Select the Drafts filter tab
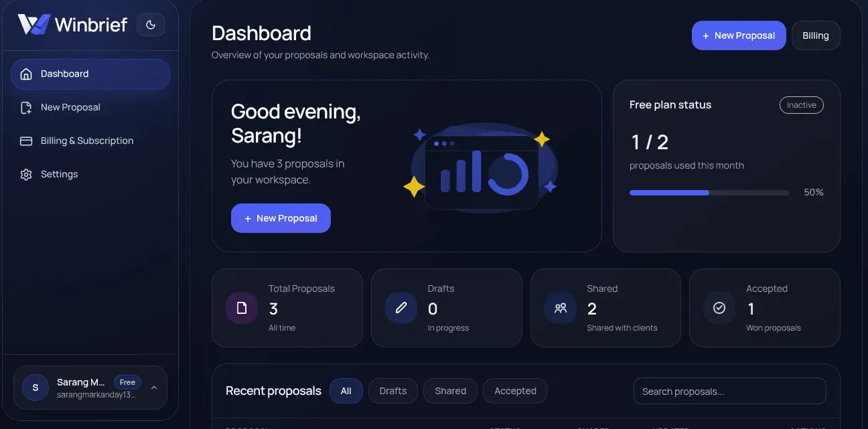Viewport: 868px width, 429px height. point(393,391)
